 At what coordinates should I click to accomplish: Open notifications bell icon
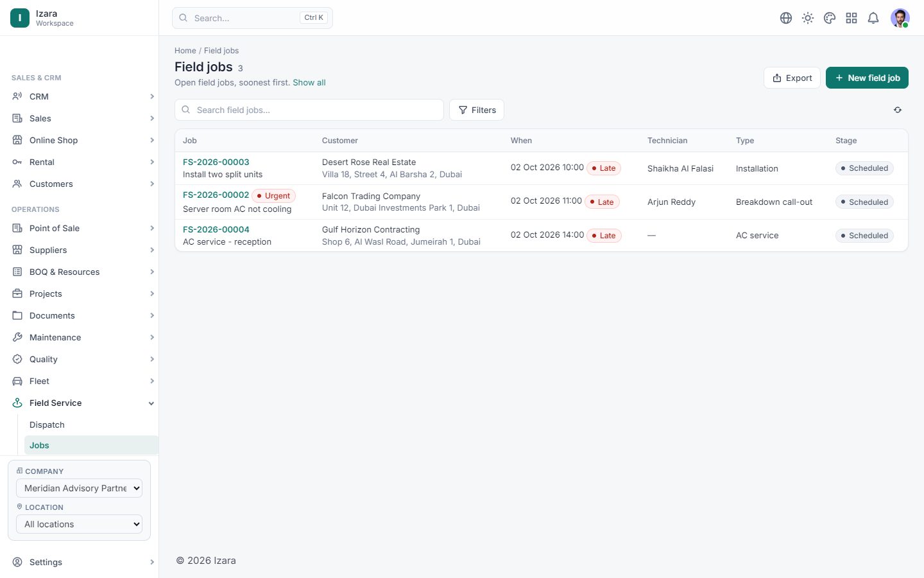tap(873, 18)
